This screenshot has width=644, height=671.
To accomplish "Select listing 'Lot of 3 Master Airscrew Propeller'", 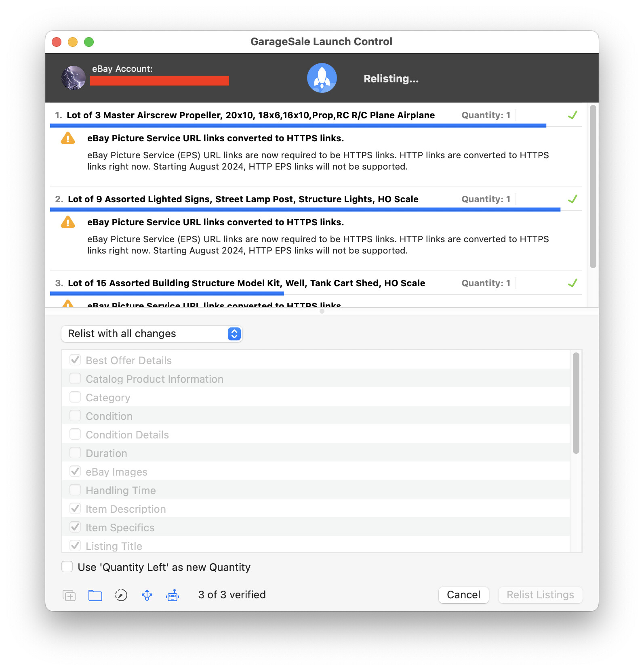I will [x=250, y=115].
